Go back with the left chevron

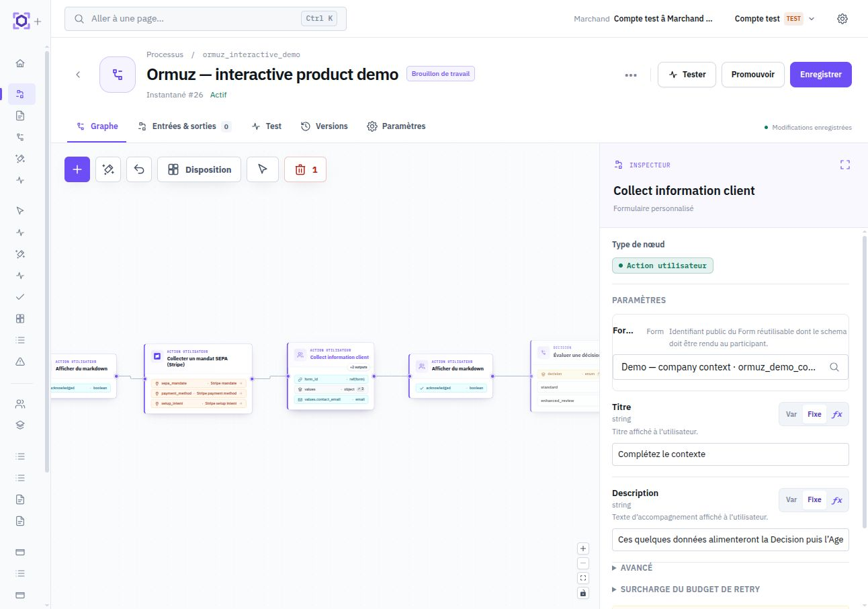point(78,75)
